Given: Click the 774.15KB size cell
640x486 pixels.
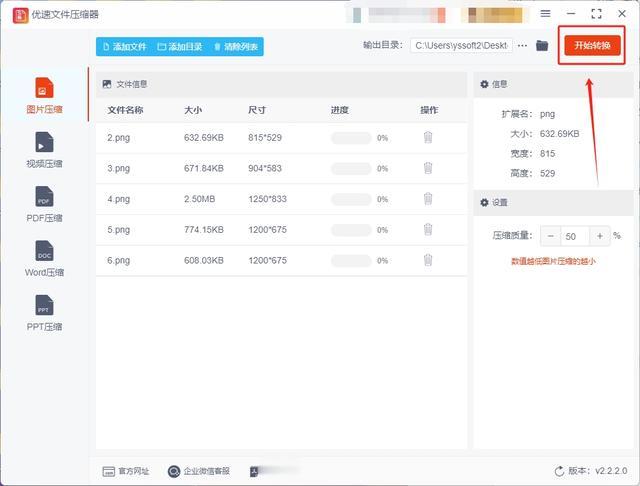Looking at the screenshot, I should coord(204,230).
